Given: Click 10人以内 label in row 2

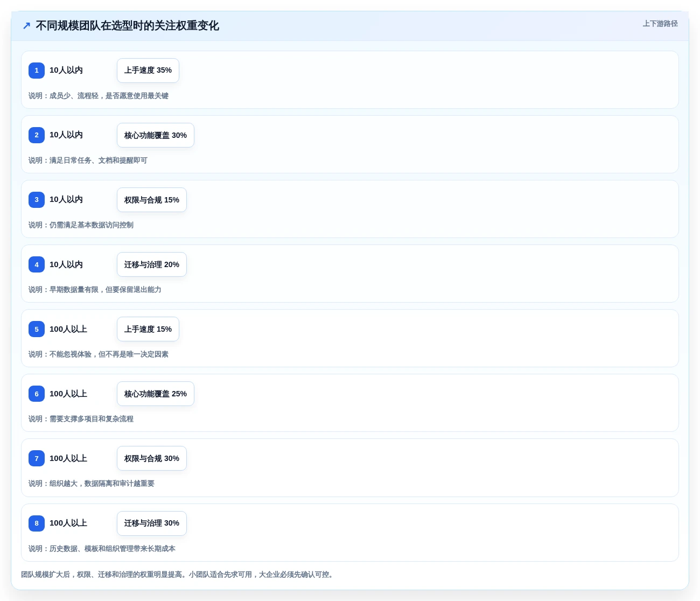Looking at the screenshot, I should pos(66,135).
